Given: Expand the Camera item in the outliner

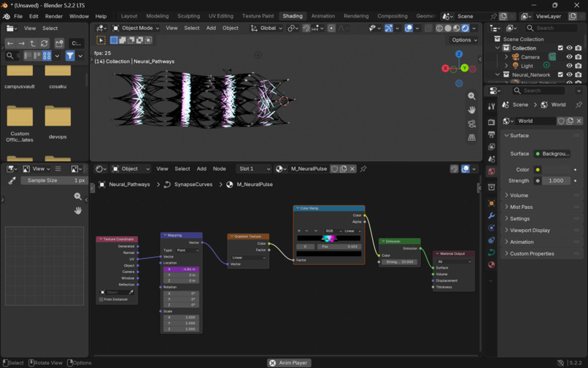Looking at the screenshot, I should click(x=506, y=57).
